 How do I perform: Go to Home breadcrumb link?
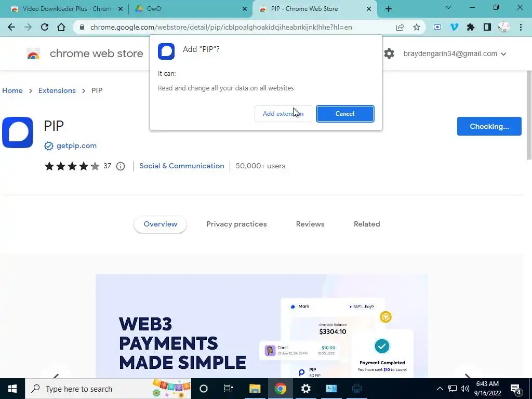(x=12, y=90)
